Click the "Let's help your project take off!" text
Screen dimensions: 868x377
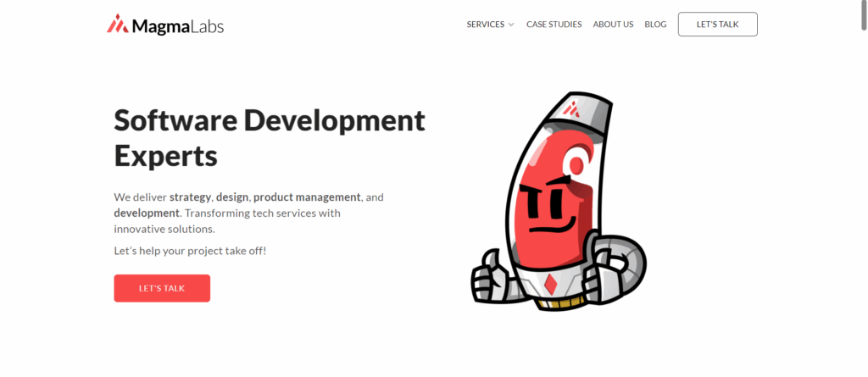coord(190,250)
